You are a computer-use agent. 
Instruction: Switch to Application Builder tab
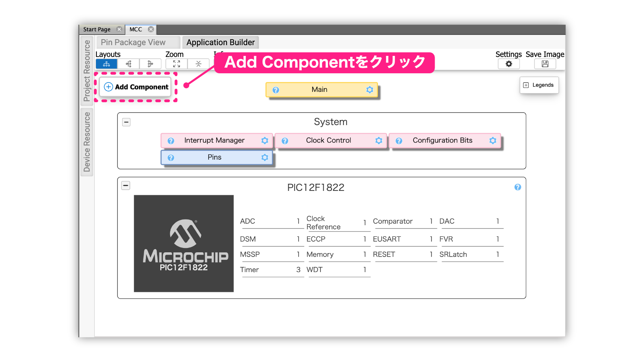[220, 42]
